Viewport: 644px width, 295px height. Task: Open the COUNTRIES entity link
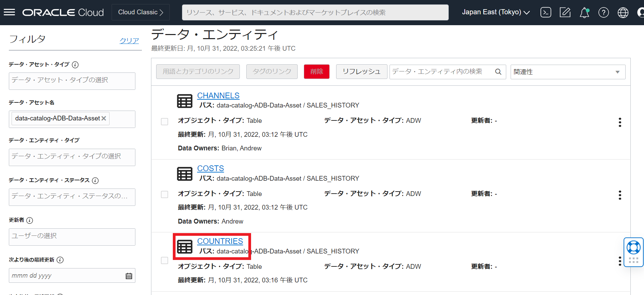point(220,241)
